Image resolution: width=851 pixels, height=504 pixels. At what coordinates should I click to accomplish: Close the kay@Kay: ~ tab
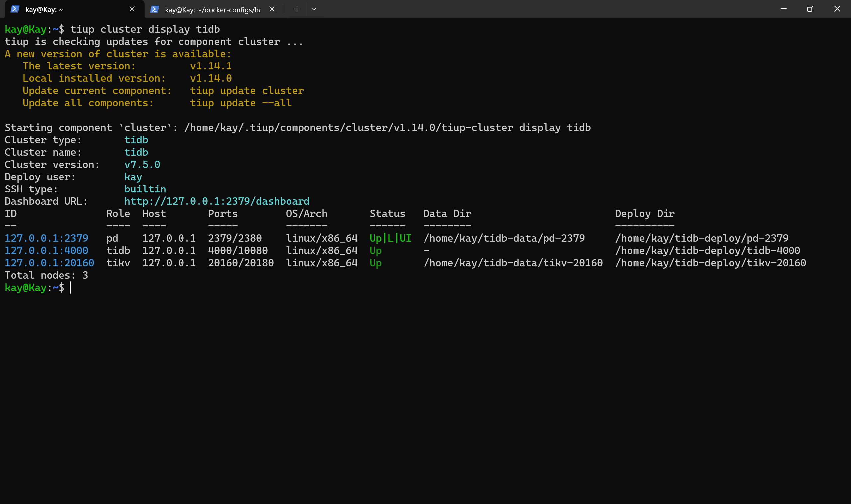[x=132, y=9]
